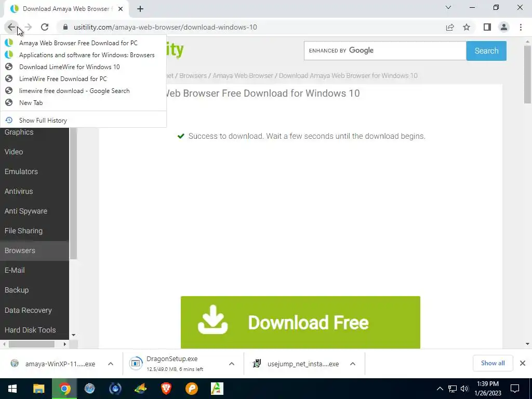
Task: Click Chrome icon in taskbar
Action: [x=64, y=389]
